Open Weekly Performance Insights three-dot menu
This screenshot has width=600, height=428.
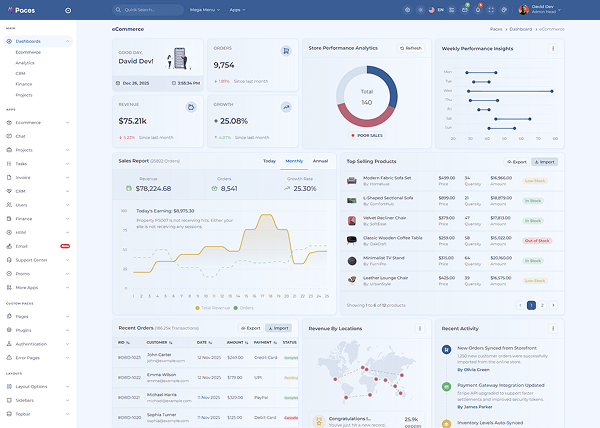tap(553, 48)
